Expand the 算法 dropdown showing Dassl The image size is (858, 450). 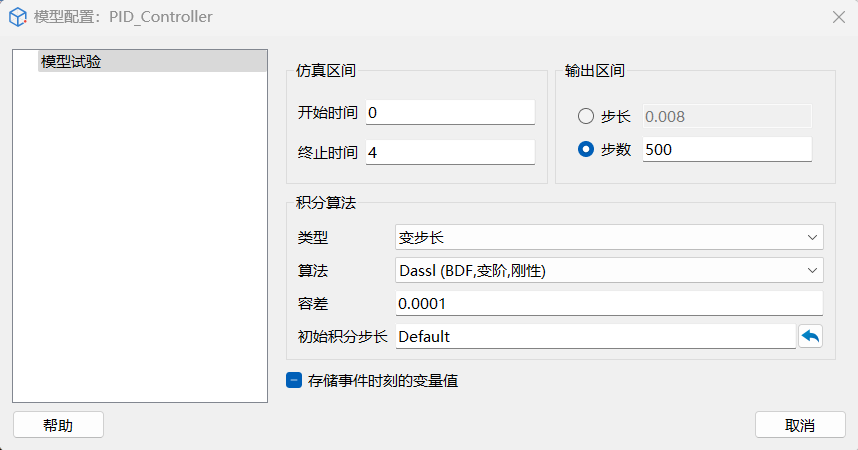(x=609, y=271)
